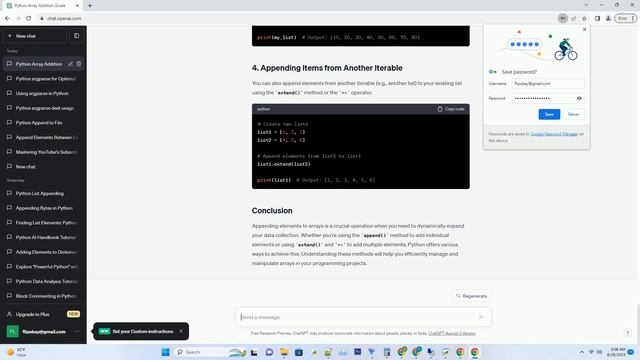Copy code from the python code block
Screen dimensions: 640x360
pos(451,109)
